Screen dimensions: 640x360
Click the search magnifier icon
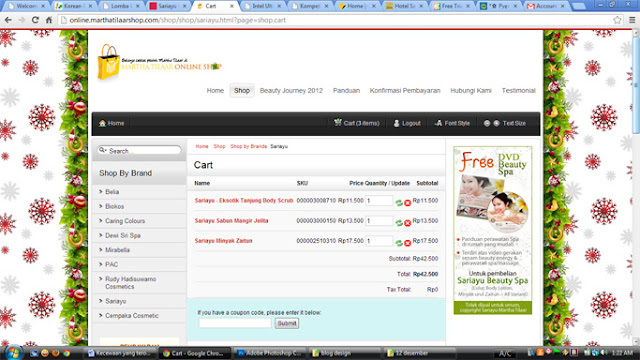point(102,150)
